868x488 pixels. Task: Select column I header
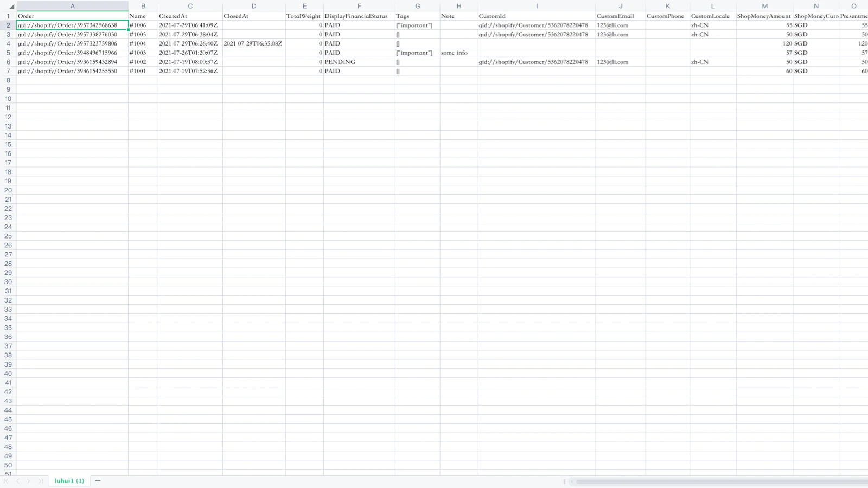coord(537,6)
